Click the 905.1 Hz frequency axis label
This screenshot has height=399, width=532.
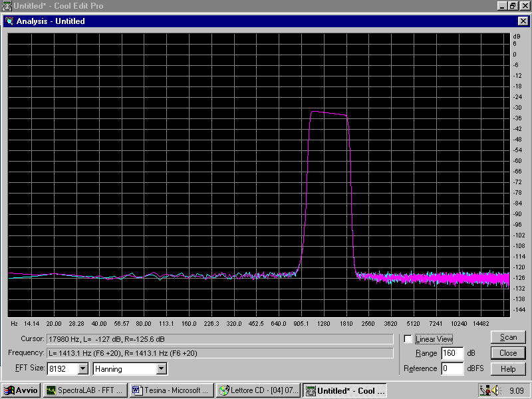(x=301, y=324)
